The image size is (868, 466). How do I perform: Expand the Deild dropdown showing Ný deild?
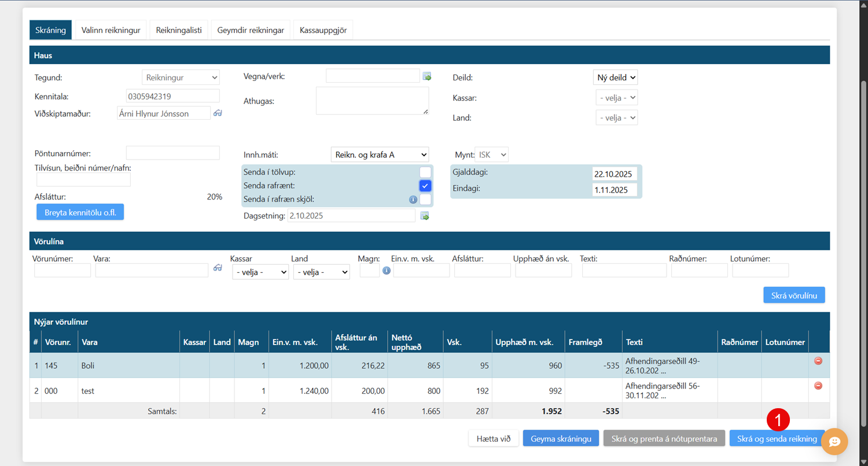coord(615,77)
